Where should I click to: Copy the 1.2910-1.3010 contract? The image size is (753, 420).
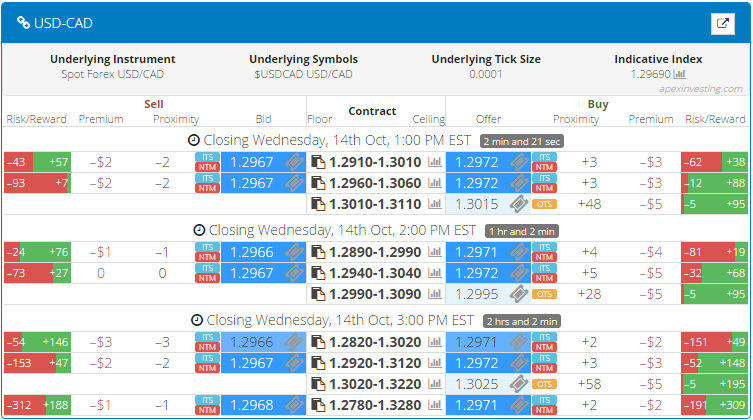(317, 161)
